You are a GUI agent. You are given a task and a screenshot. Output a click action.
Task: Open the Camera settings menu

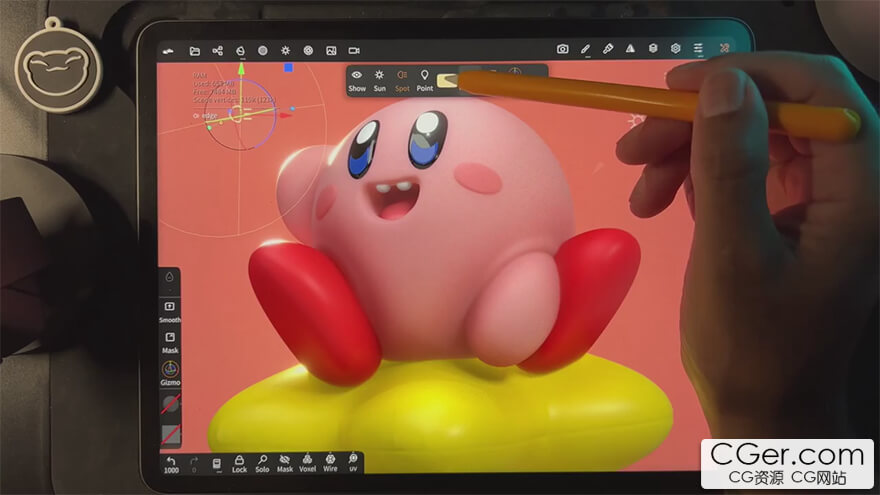pos(354,50)
